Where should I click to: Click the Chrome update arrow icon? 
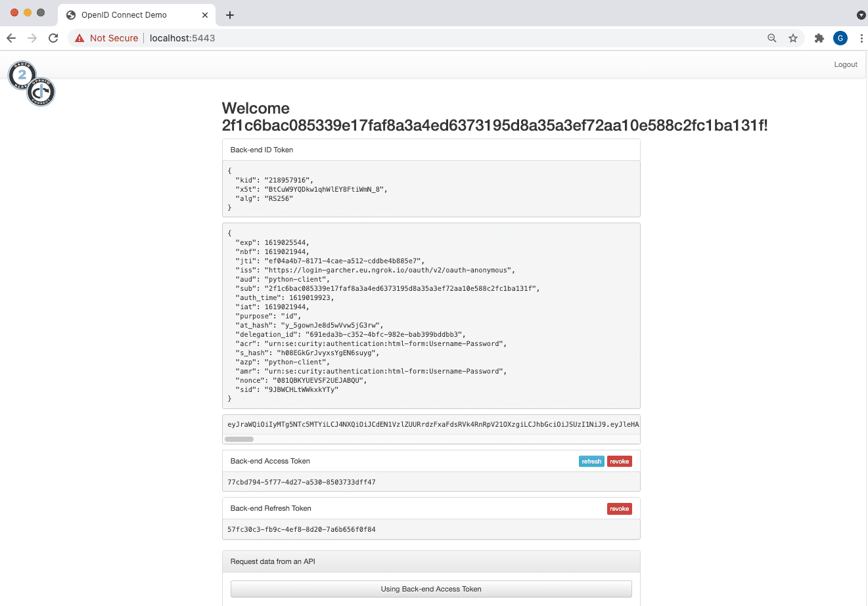(x=861, y=14)
